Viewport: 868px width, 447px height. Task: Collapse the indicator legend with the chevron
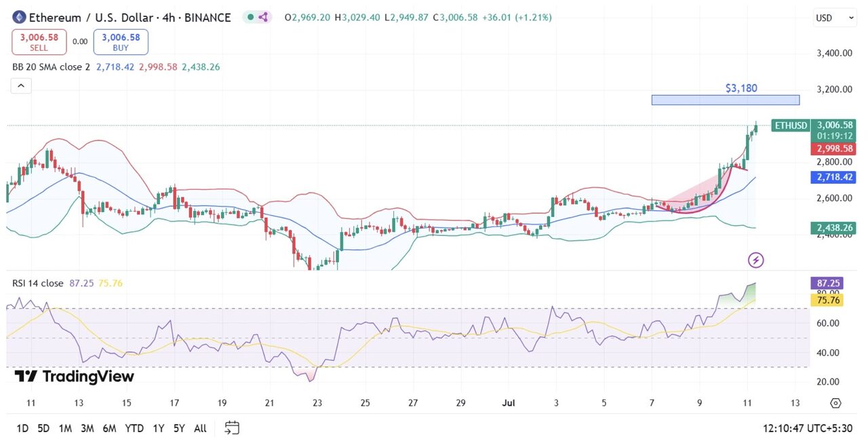coord(20,86)
